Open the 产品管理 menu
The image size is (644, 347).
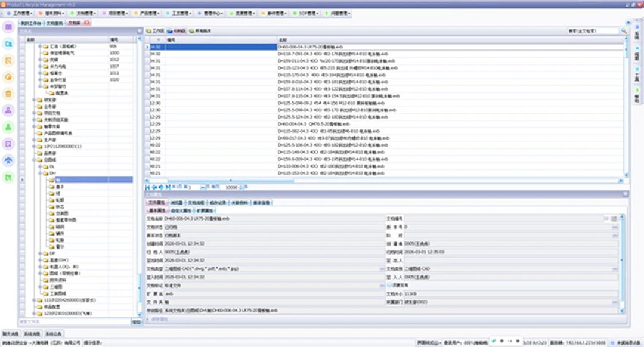click(147, 13)
